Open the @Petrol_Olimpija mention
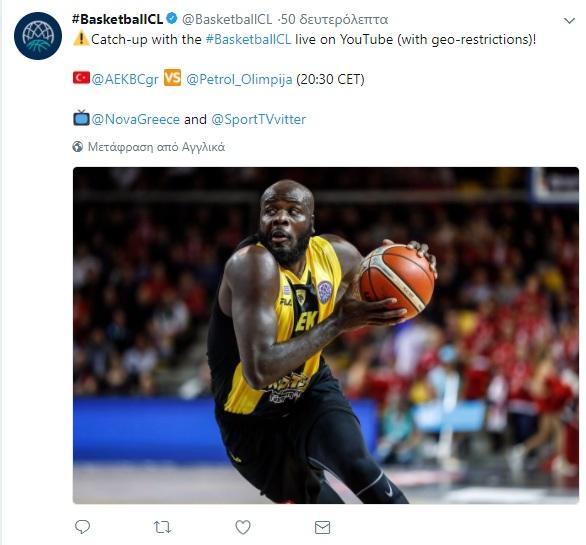586x545 pixels. pos(239,79)
